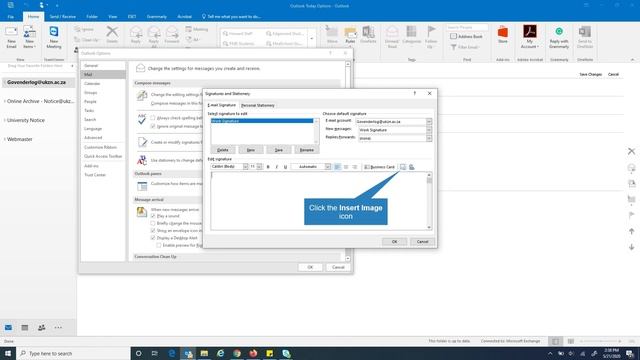
Task: Click the OneNote icon in Move group
Action: click(x=368, y=35)
